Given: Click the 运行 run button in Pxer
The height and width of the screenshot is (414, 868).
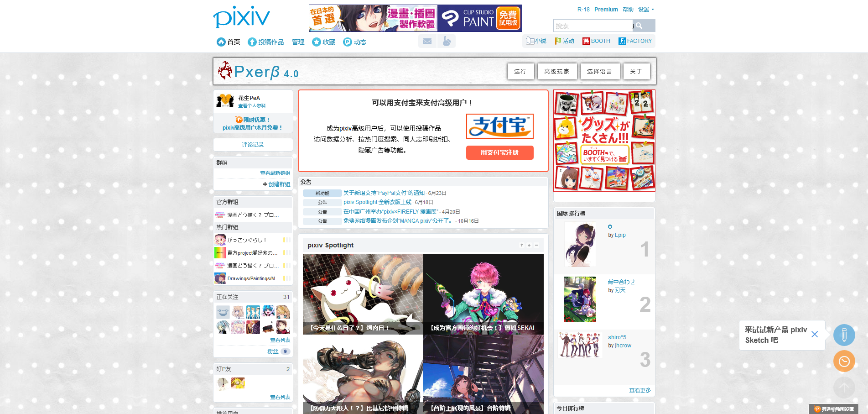Looking at the screenshot, I should (x=520, y=72).
